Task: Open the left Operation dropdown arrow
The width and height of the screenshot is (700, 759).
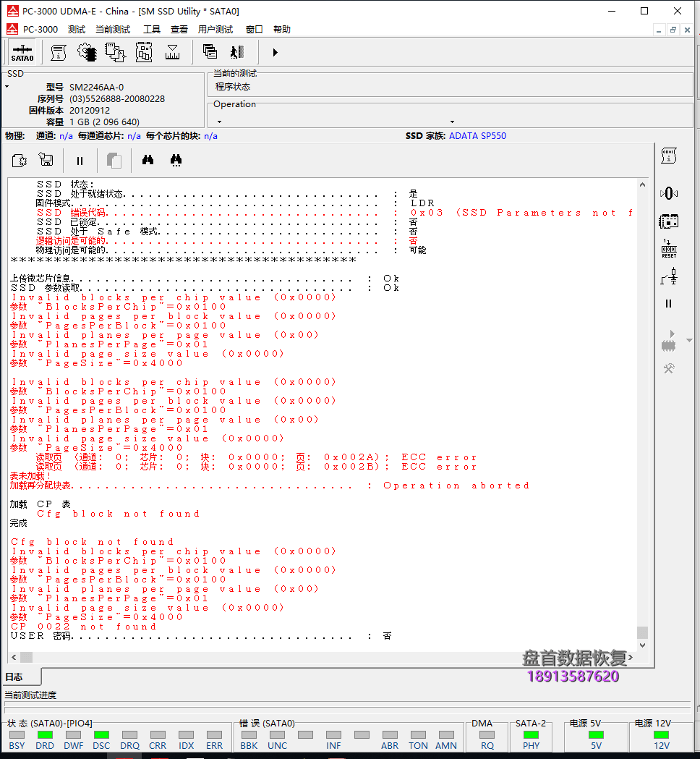Action: pos(219,122)
